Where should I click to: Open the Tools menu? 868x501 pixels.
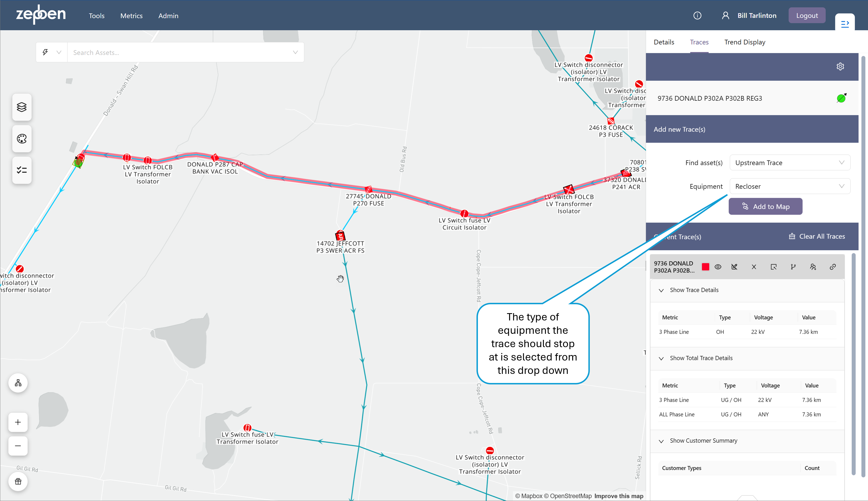pyautogui.click(x=97, y=15)
